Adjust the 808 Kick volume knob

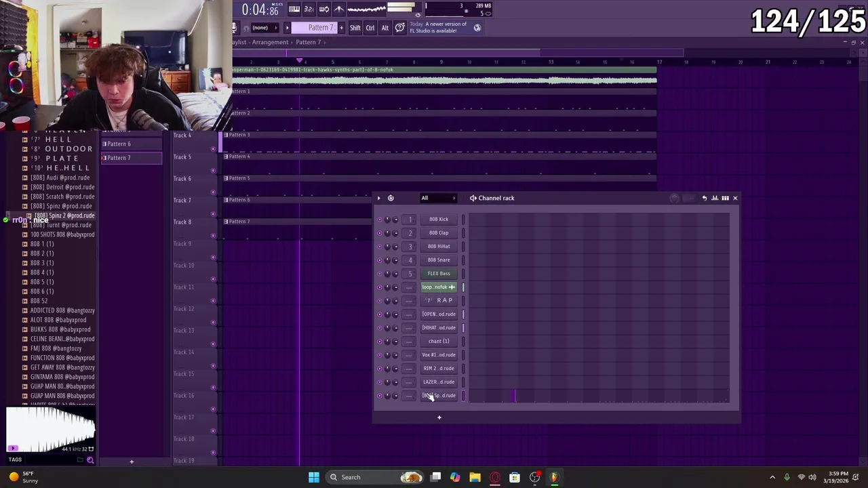[x=395, y=220]
